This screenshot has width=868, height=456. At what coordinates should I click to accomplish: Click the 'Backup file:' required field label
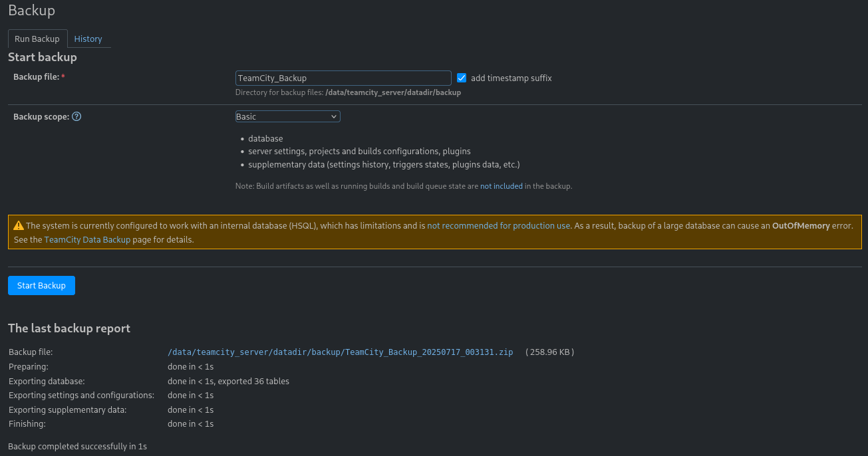pos(37,77)
